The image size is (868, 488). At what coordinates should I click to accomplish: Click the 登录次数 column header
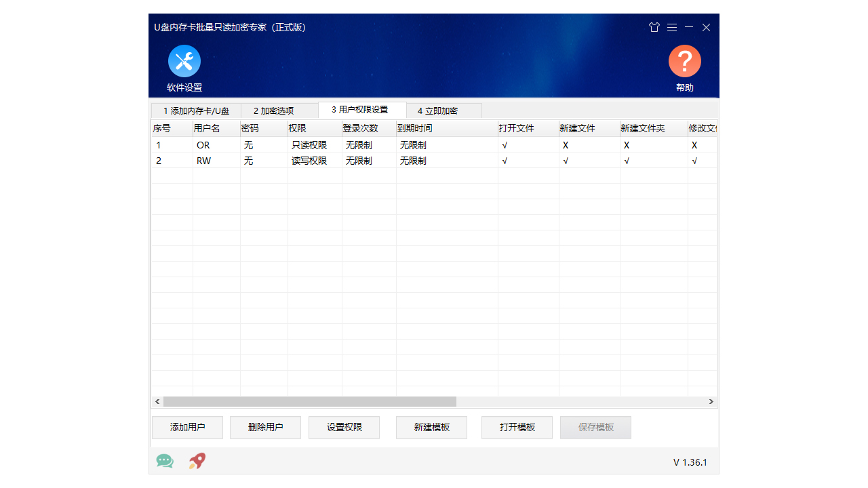click(369, 128)
